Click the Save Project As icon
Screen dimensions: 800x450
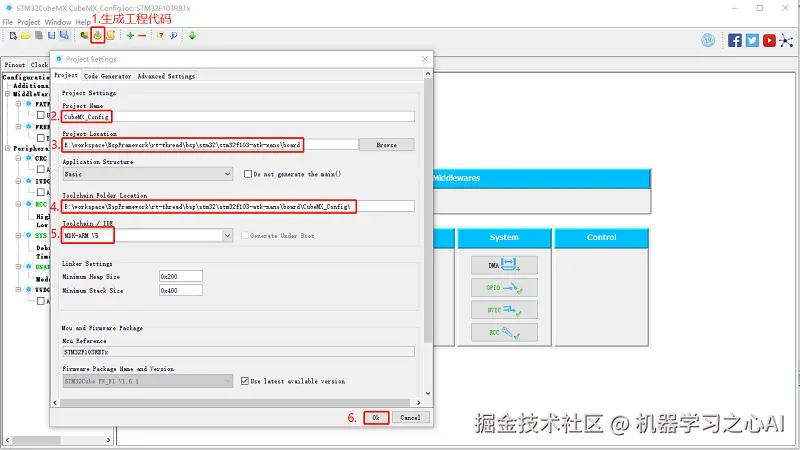click(x=64, y=36)
